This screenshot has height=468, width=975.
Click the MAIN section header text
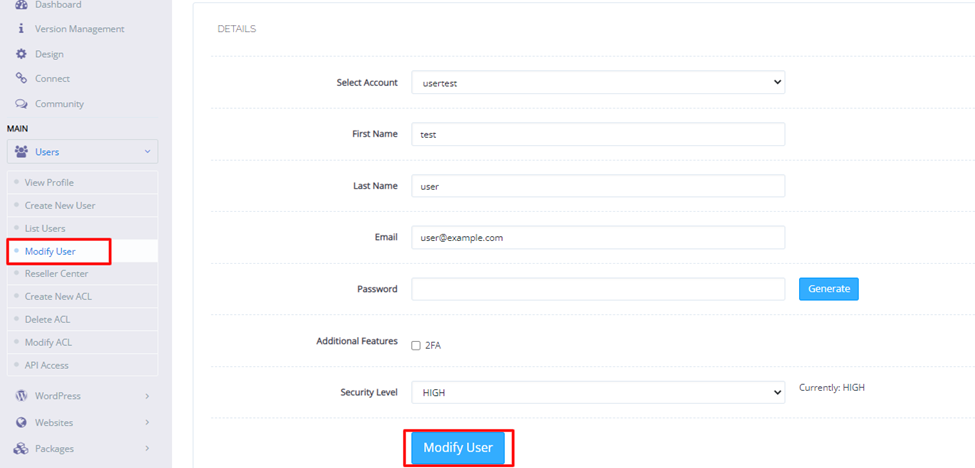(17, 129)
